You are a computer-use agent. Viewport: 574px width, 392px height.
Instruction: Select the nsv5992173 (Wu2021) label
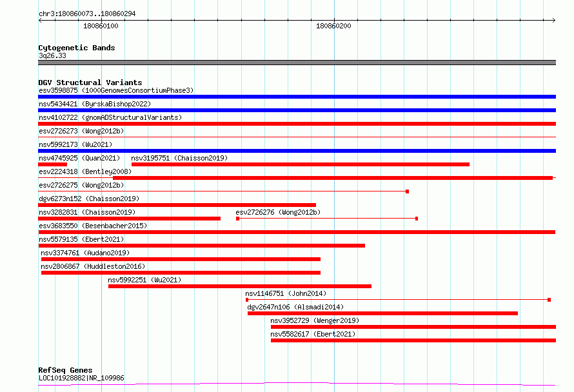point(75,144)
